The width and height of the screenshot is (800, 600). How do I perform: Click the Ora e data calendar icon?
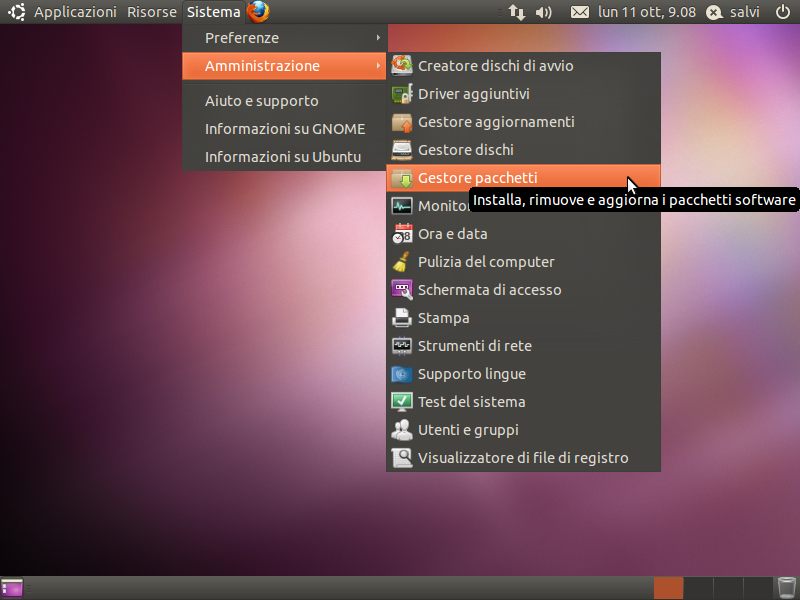point(402,234)
